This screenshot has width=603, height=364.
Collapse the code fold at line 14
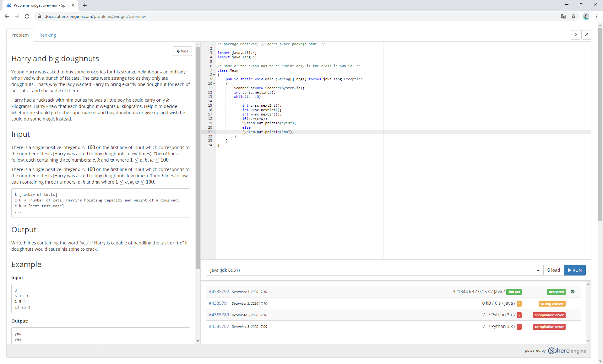point(214,101)
